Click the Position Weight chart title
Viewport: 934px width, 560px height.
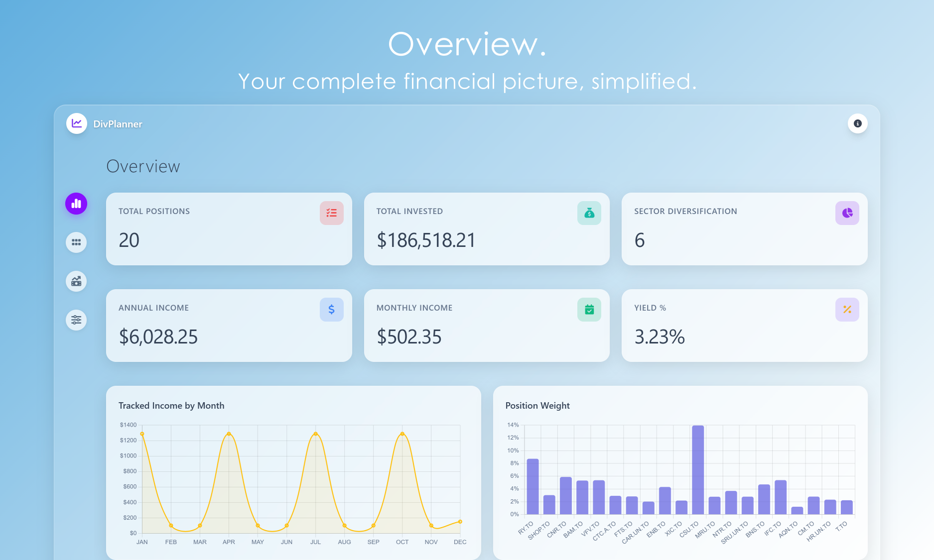pyautogui.click(x=537, y=406)
